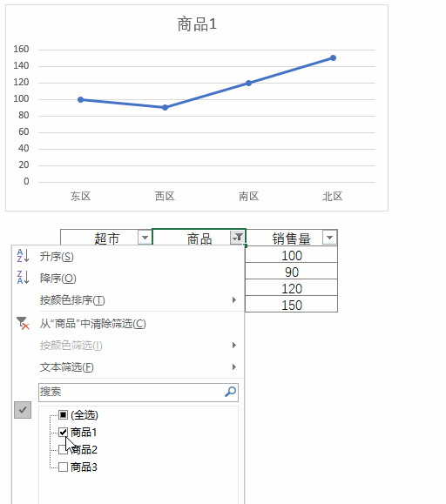Expand the 按颜色筛选 submenu arrow
446x504 pixels.
tap(234, 346)
